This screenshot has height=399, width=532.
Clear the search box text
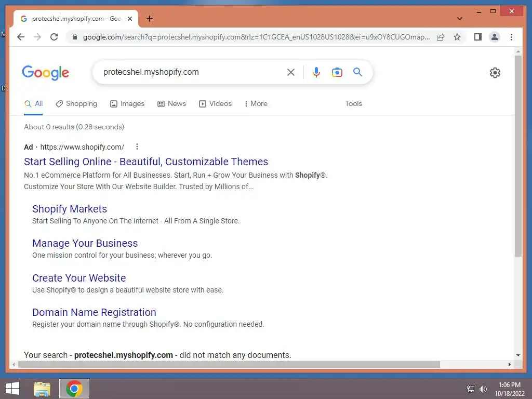click(x=291, y=72)
